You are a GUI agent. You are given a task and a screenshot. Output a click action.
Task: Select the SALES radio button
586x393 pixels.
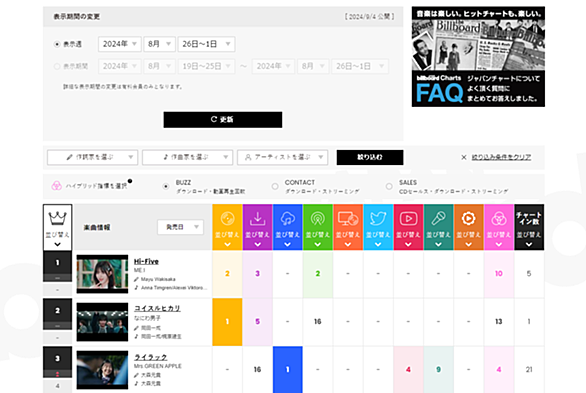389,186
